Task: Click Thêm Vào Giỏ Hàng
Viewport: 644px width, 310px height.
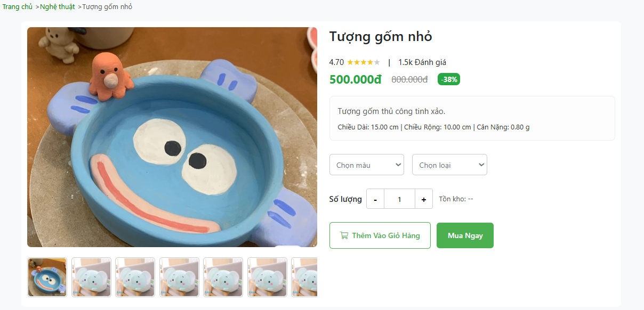Action: click(x=380, y=235)
